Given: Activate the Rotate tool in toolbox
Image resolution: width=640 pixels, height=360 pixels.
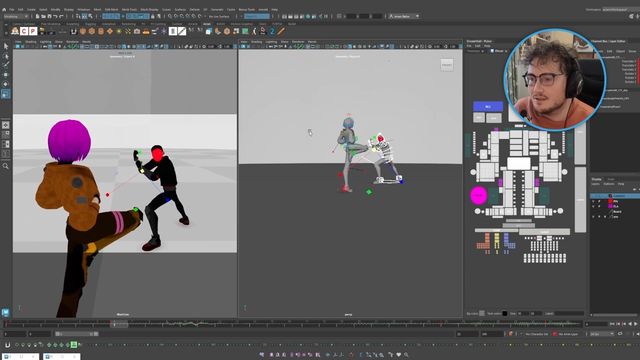Looking at the screenshot, I should pyautogui.click(x=6, y=84).
